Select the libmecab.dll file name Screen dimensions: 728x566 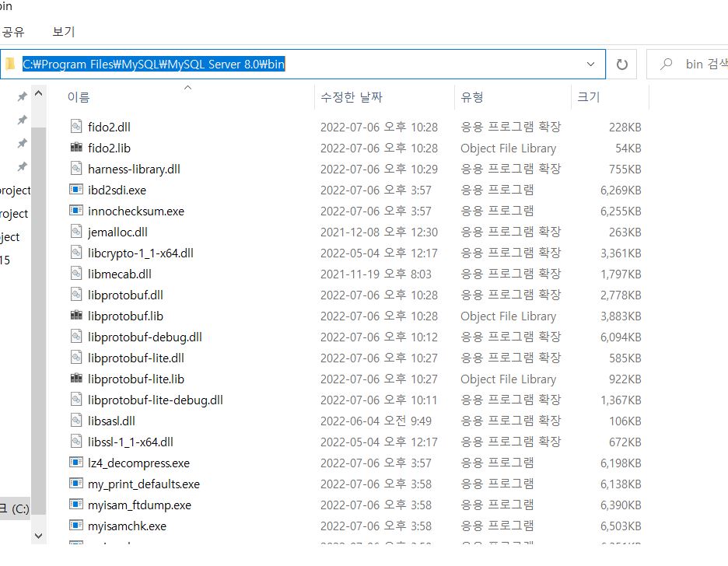[120, 274]
